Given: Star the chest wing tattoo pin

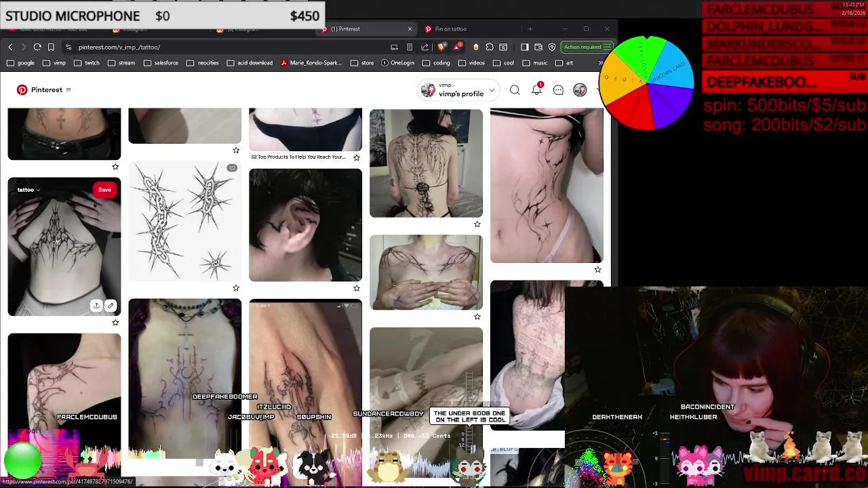Looking at the screenshot, I should pos(477,317).
